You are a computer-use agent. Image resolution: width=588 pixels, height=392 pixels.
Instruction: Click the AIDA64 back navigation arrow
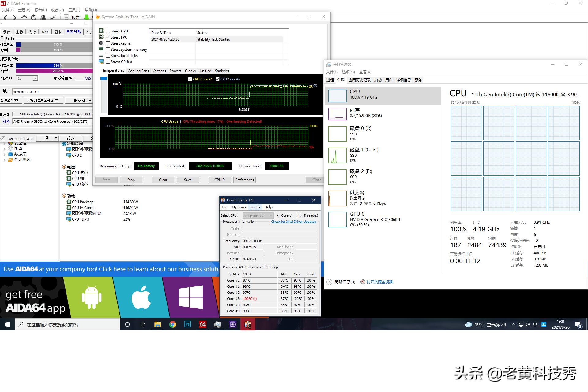pyautogui.click(x=6, y=17)
